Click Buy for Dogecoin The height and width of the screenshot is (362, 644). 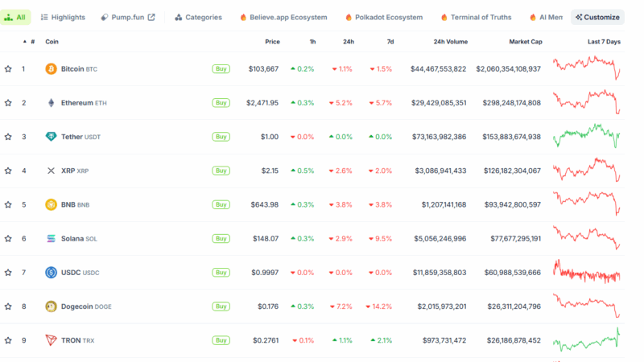(221, 306)
